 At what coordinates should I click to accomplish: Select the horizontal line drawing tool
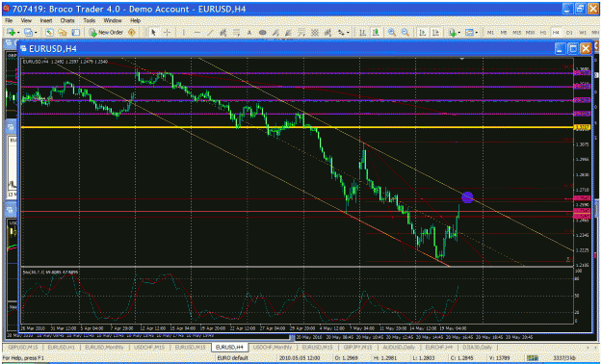coord(197,33)
